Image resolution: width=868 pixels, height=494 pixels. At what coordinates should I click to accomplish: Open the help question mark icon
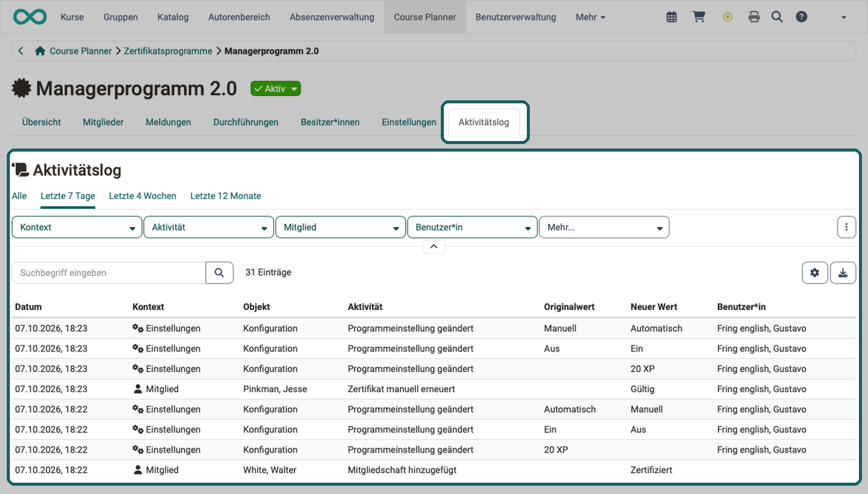pos(802,17)
